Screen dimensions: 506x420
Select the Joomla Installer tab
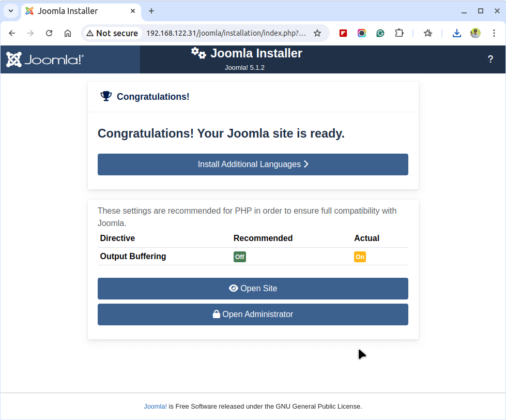(81, 11)
